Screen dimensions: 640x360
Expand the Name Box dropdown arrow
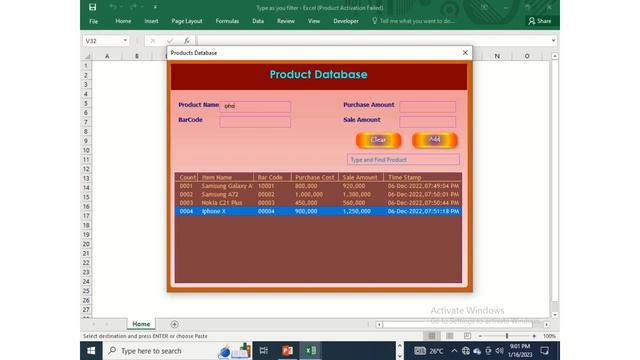pyautogui.click(x=125, y=41)
